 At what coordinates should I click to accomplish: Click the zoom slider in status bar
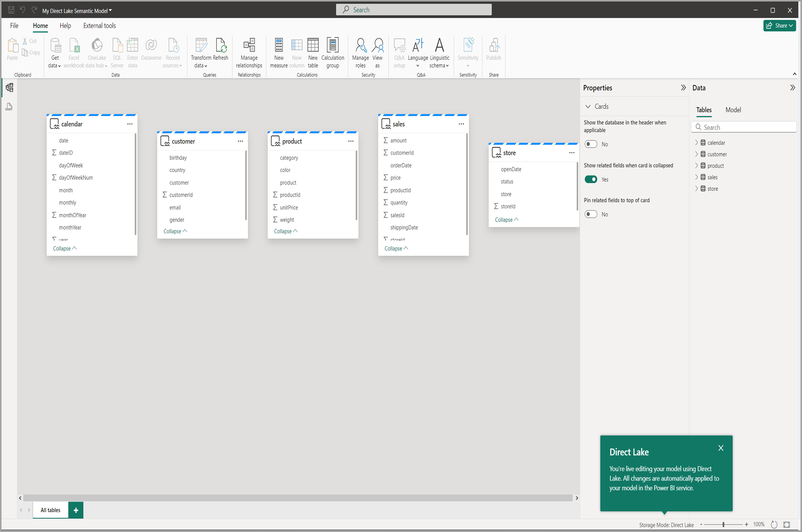[x=723, y=524]
